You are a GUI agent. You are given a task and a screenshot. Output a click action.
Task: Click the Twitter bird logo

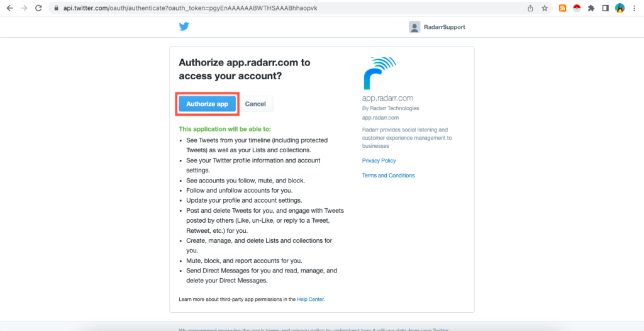coord(184,26)
